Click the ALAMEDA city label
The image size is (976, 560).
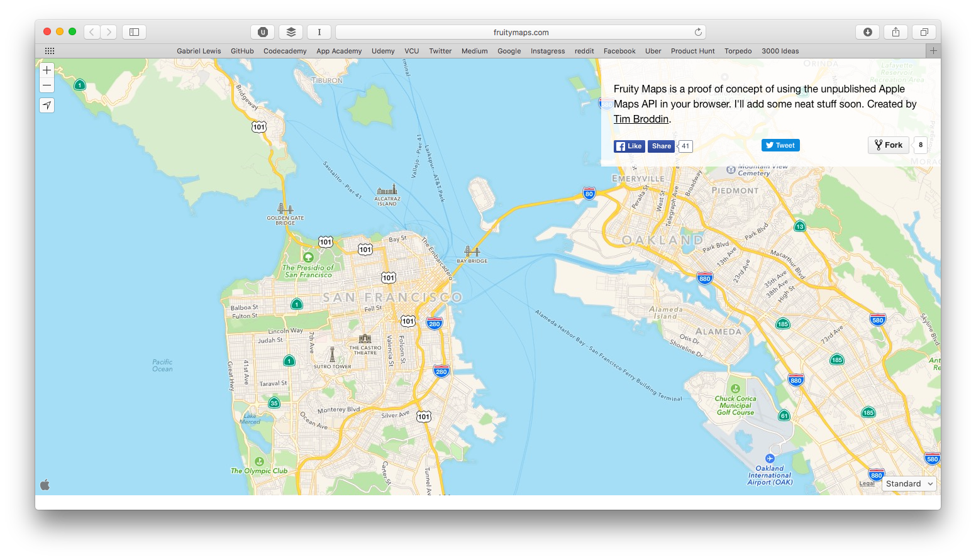click(719, 331)
